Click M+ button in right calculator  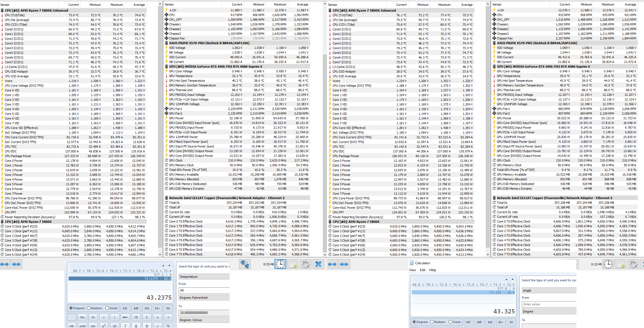coord(501,322)
